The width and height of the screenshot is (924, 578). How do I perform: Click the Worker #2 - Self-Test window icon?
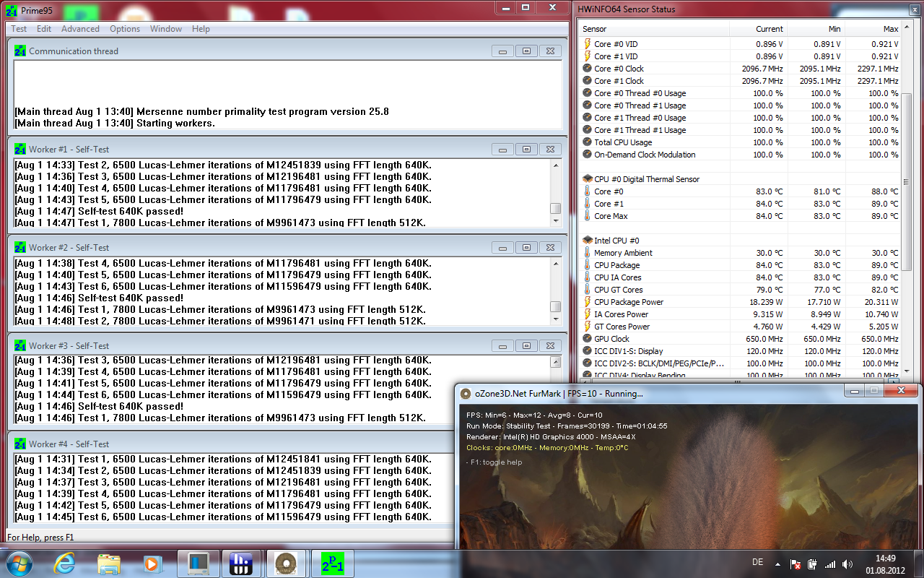[20, 248]
